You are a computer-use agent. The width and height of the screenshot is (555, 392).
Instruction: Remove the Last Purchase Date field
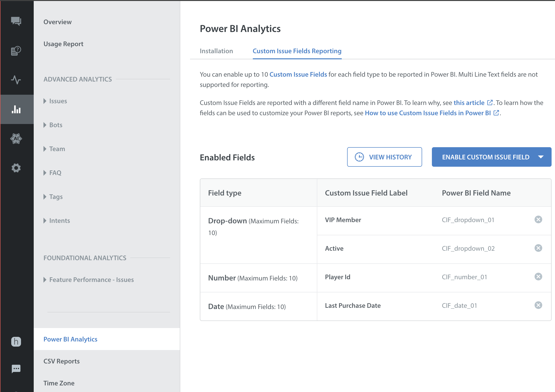538,305
